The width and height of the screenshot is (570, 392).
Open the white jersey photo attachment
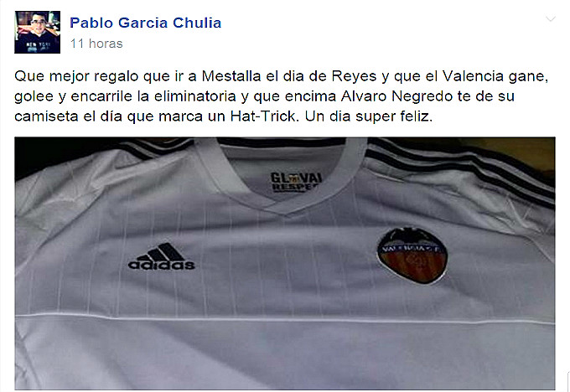285,263
